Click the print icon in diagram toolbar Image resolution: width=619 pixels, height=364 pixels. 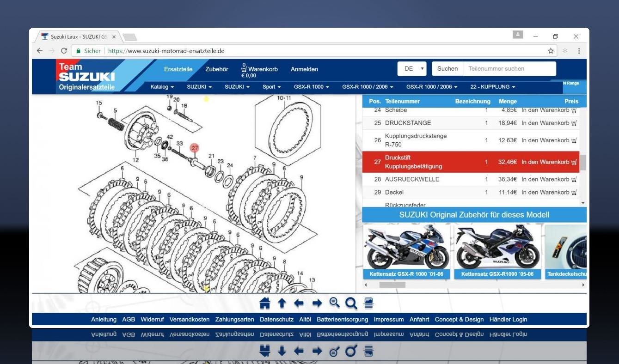(368, 303)
